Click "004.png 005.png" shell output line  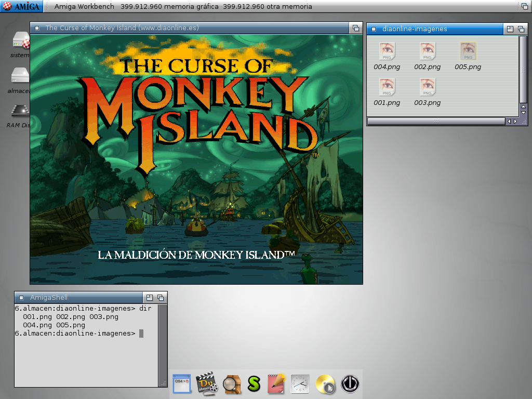pos(54,325)
